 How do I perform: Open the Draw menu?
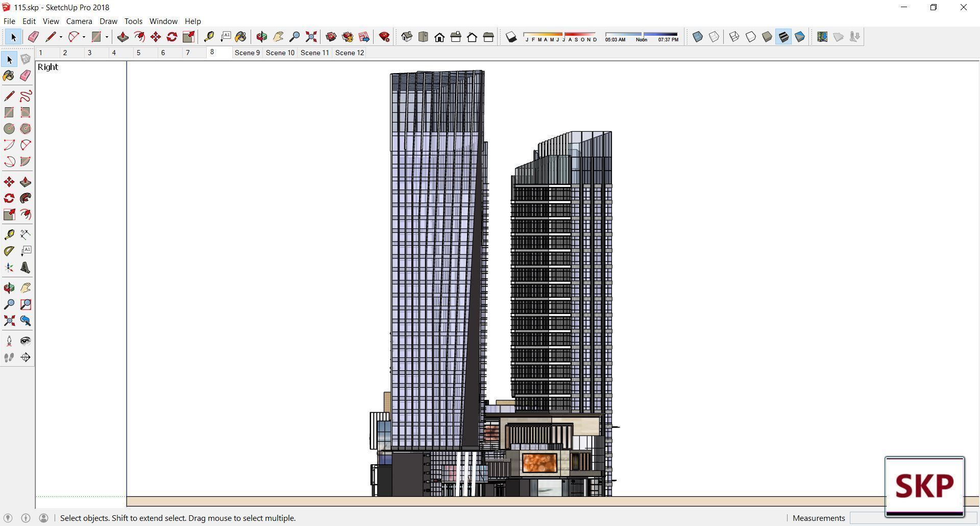coord(108,21)
